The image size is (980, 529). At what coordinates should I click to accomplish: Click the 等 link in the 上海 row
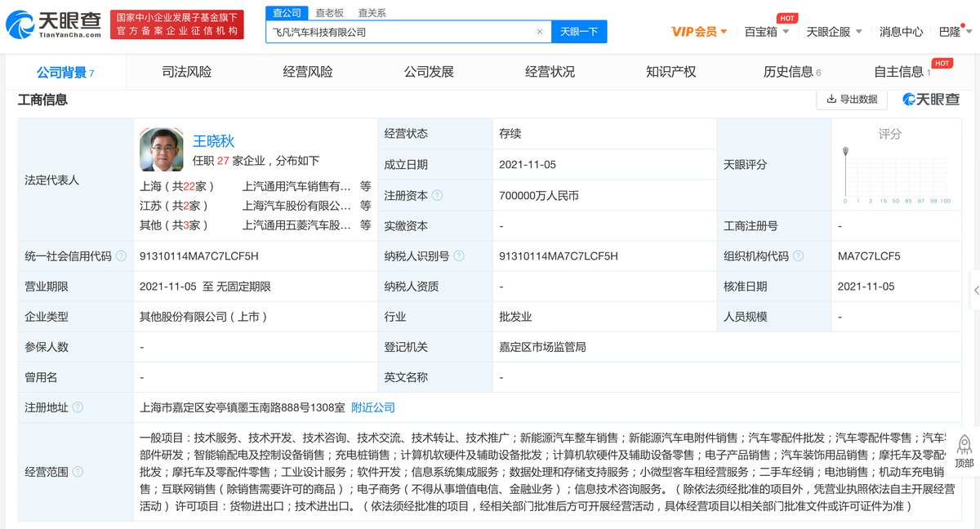(x=366, y=186)
